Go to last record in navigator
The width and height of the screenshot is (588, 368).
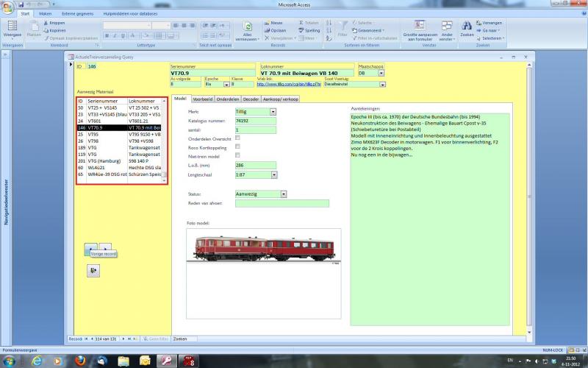[x=129, y=339]
